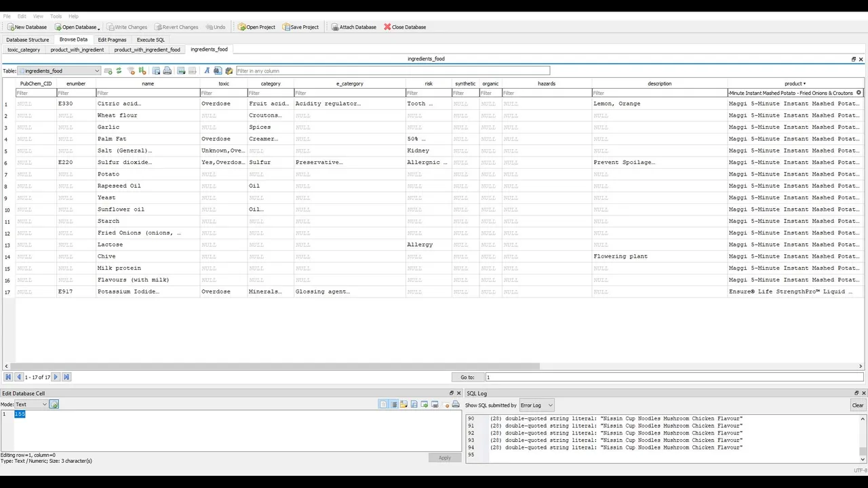The height and width of the screenshot is (488, 868).
Task: Select the product_with_ingredient table tab
Action: coord(77,49)
